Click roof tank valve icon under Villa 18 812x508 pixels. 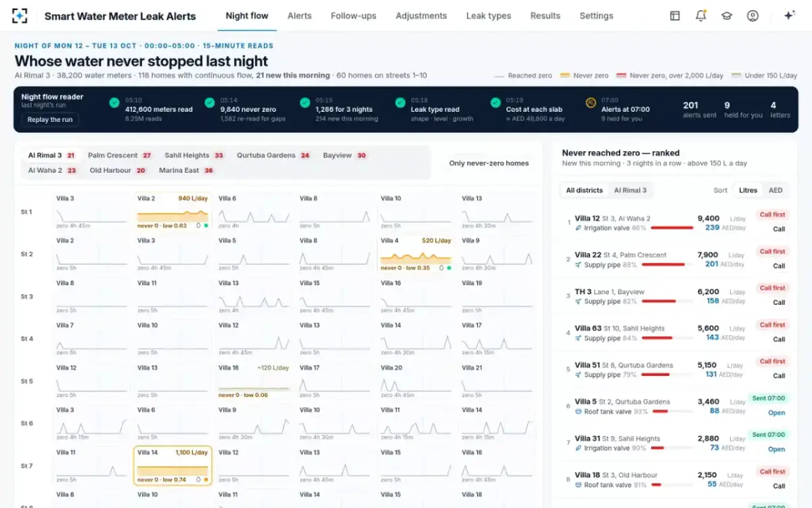(579, 485)
